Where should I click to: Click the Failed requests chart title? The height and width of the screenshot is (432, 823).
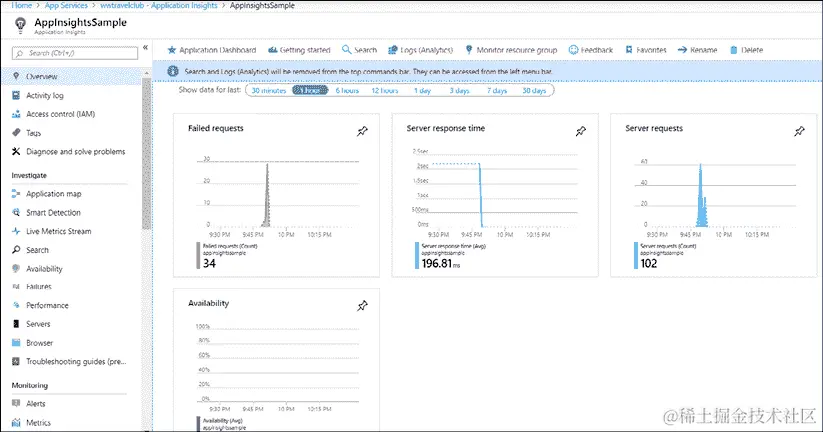216,128
